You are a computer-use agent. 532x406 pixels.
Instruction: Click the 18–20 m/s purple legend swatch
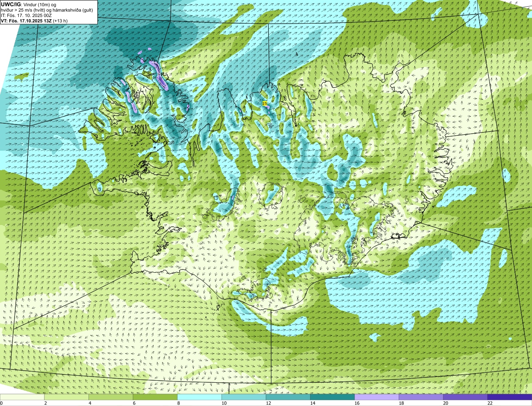pos(421,397)
